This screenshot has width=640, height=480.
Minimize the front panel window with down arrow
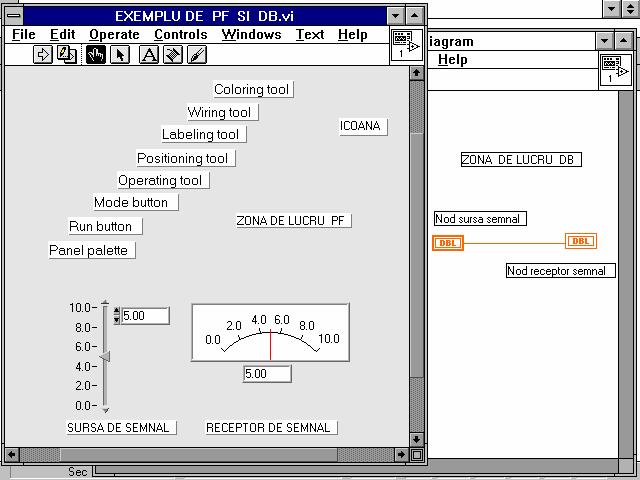396,16
